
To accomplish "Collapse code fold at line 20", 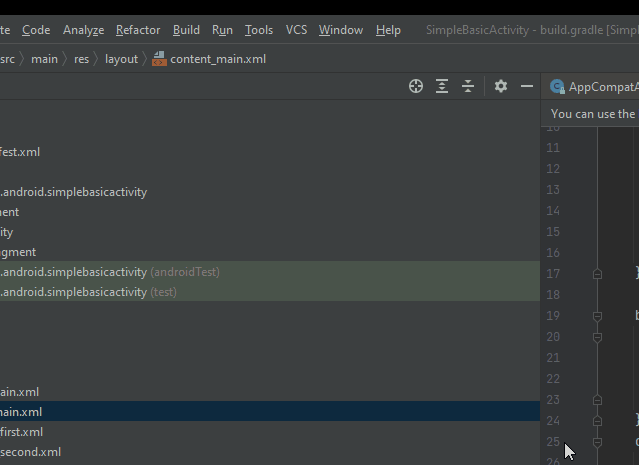I will point(597,337).
